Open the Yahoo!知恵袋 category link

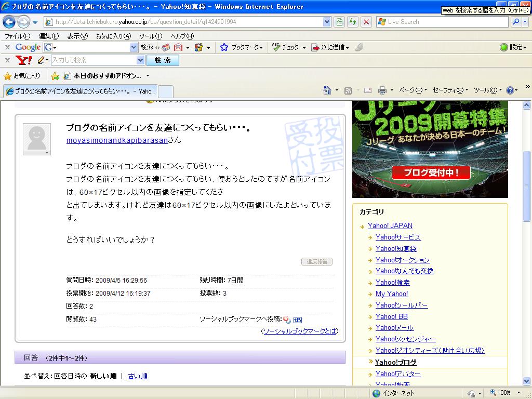tap(396, 249)
